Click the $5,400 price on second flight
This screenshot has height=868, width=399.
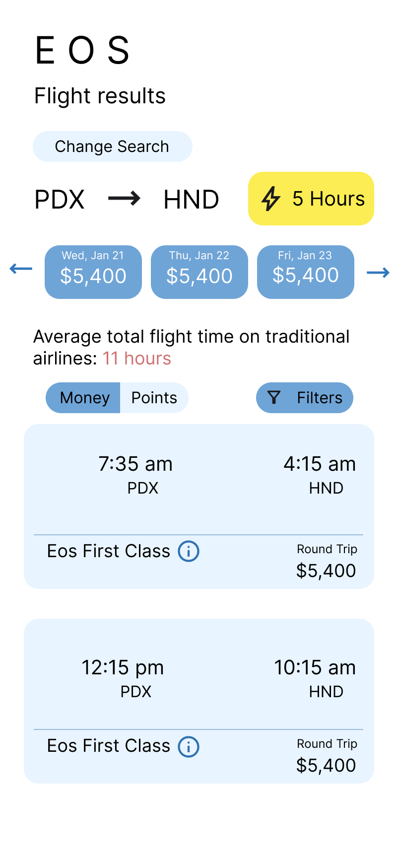pyautogui.click(x=326, y=765)
